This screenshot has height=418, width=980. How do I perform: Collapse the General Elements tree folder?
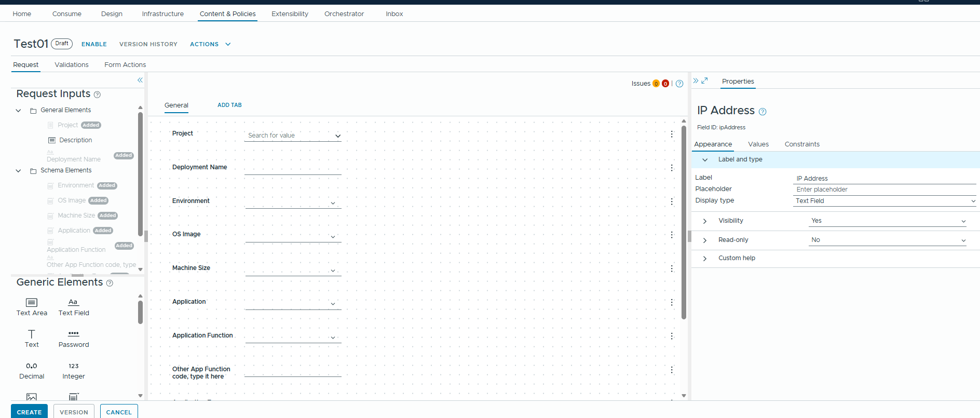pyautogui.click(x=18, y=111)
